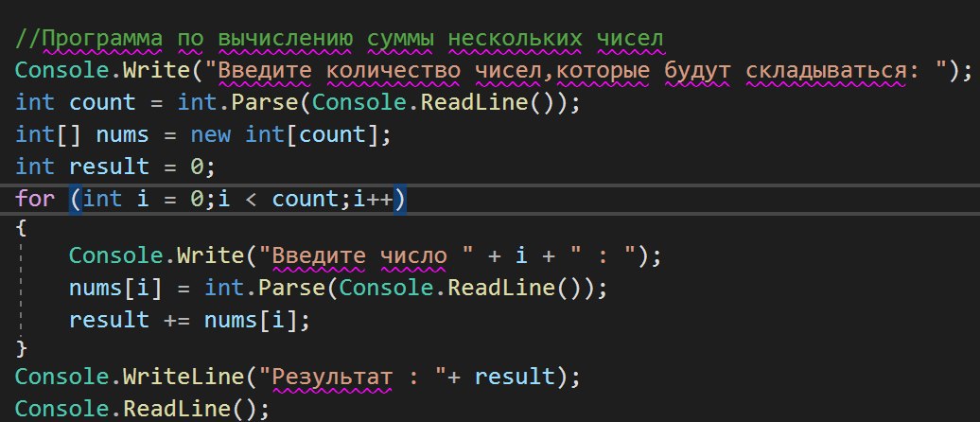Click "Console" in the first Console.Write call

[61, 70]
